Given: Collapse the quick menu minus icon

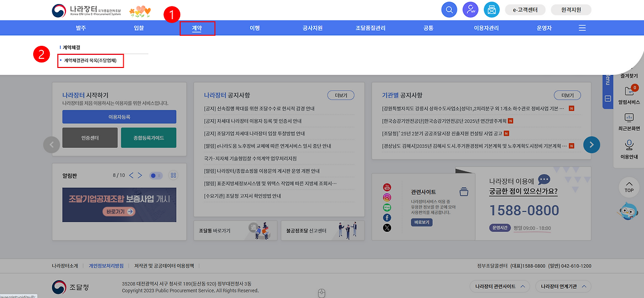Looking at the screenshot, I should pos(608,99).
